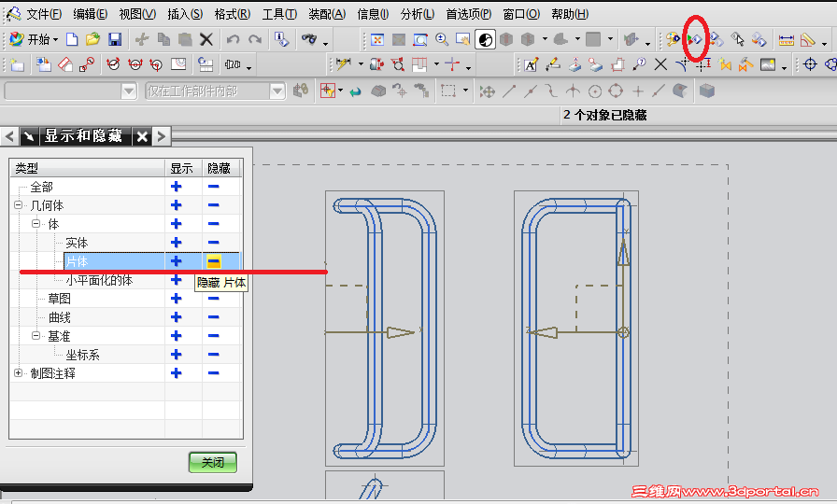Hide solid bodies via 实体 minus

(214, 243)
